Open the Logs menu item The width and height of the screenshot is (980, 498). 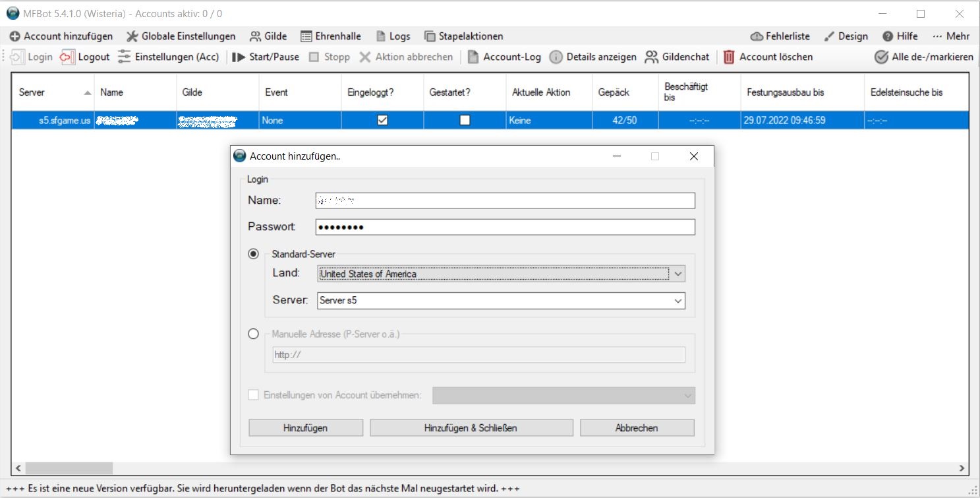(393, 36)
